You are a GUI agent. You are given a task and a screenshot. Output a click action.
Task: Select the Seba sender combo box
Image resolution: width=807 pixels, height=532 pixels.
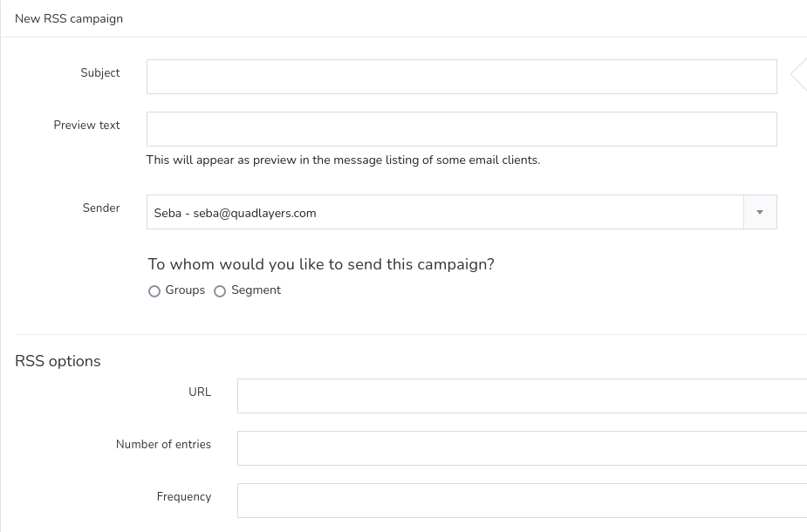point(445,212)
